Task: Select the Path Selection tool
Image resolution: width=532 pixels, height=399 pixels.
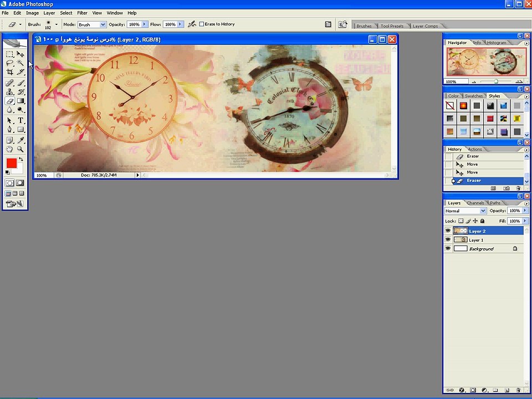Action: [x=9, y=120]
